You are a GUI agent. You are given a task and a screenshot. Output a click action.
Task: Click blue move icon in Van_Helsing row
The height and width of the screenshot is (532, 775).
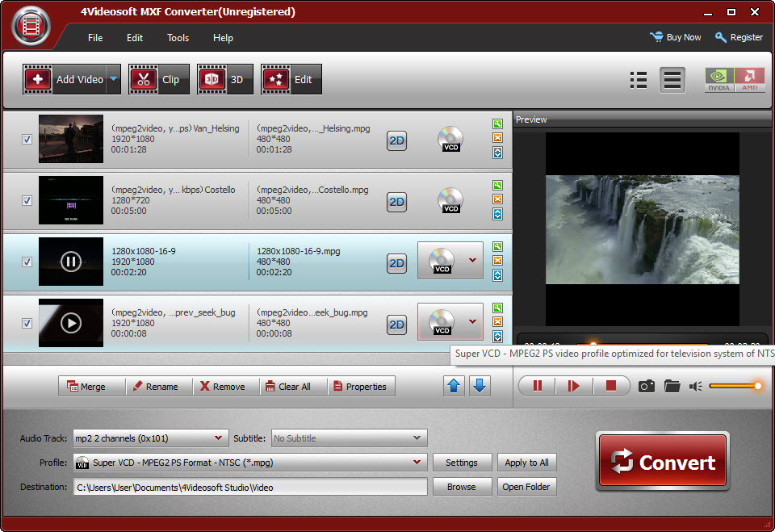coord(498,153)
